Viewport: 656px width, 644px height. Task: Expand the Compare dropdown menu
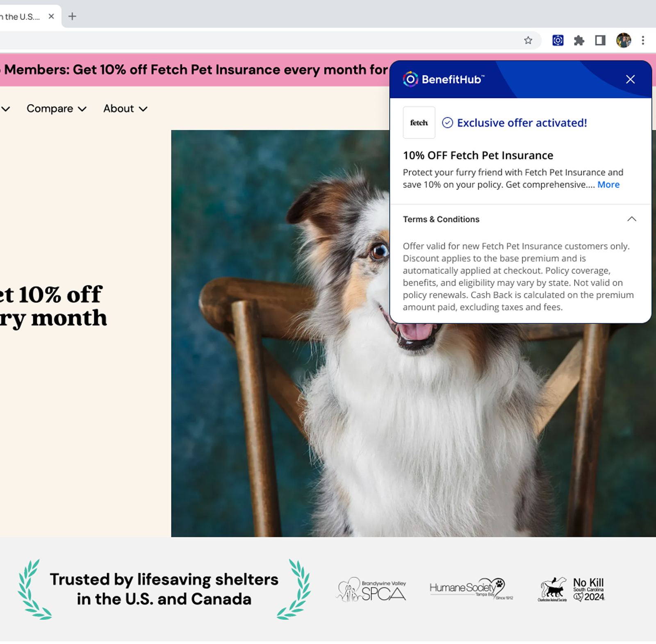click(x=57, y=109)
